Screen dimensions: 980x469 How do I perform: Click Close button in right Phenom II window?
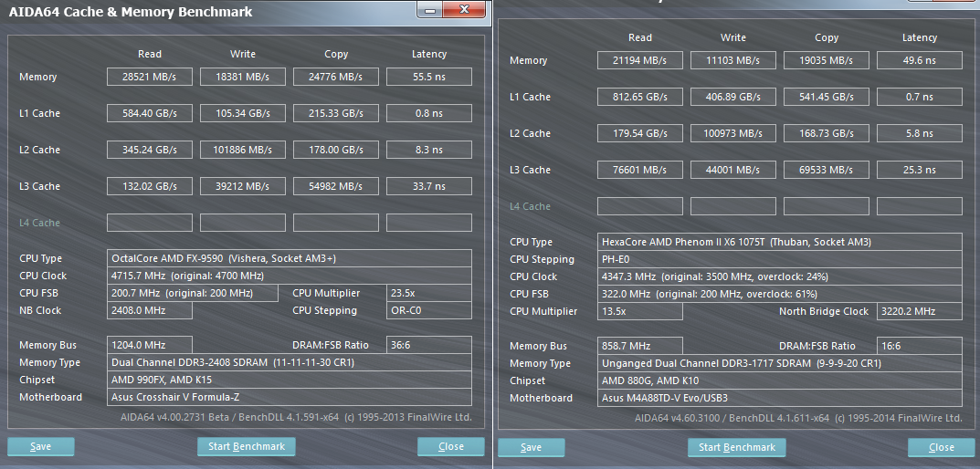point(942,447)
